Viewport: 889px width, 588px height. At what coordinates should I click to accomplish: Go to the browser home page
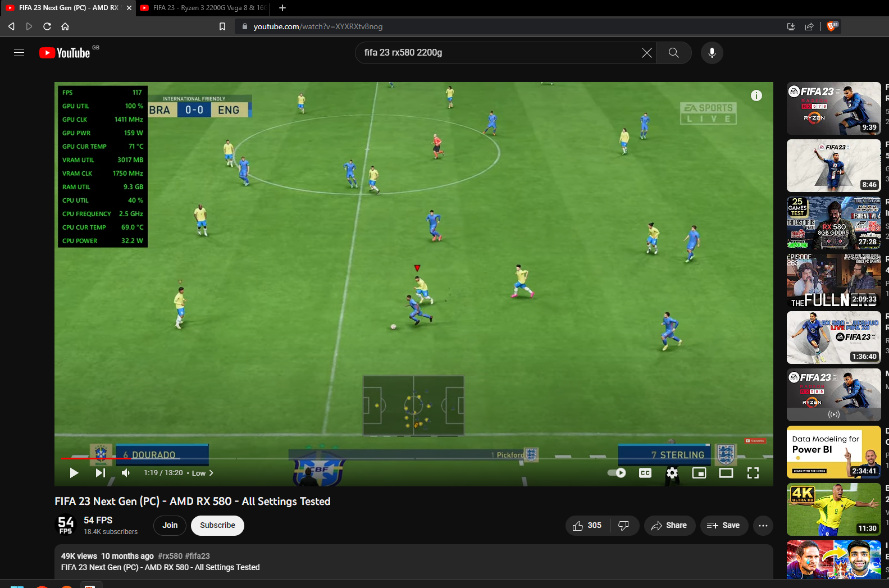point(65,26)
